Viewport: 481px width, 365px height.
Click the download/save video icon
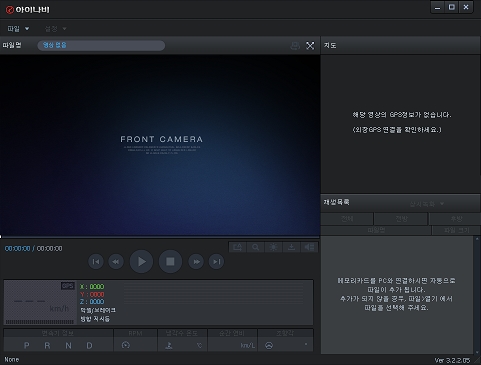tap(291, 247)
